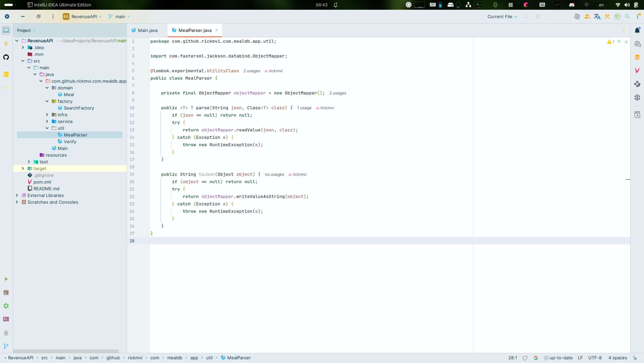Open the GitHub tool window icon
This screenshot has height=363, width=644.
tap(6, 57)
